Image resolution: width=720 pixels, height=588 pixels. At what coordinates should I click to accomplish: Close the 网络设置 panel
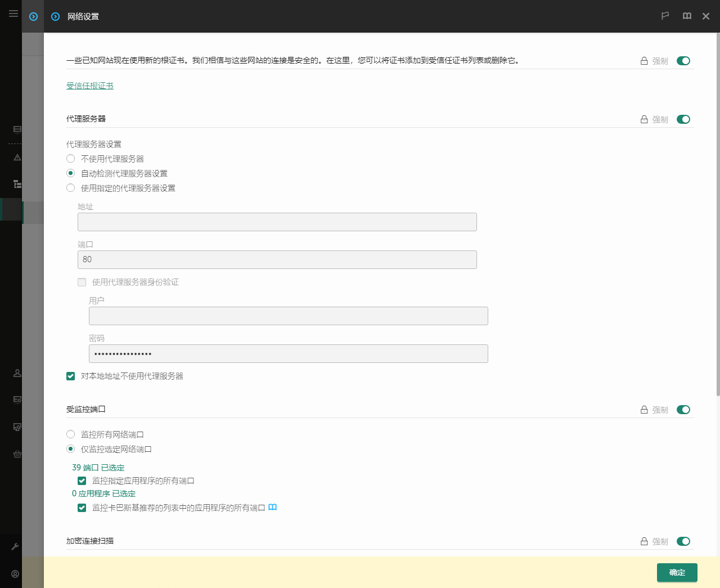(706, 16)
